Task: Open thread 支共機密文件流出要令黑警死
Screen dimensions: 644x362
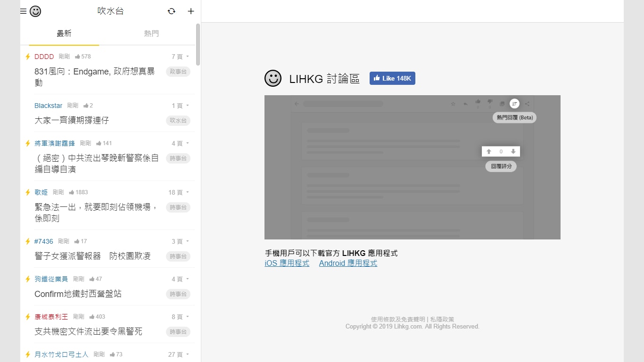Action: coord(88,331)
